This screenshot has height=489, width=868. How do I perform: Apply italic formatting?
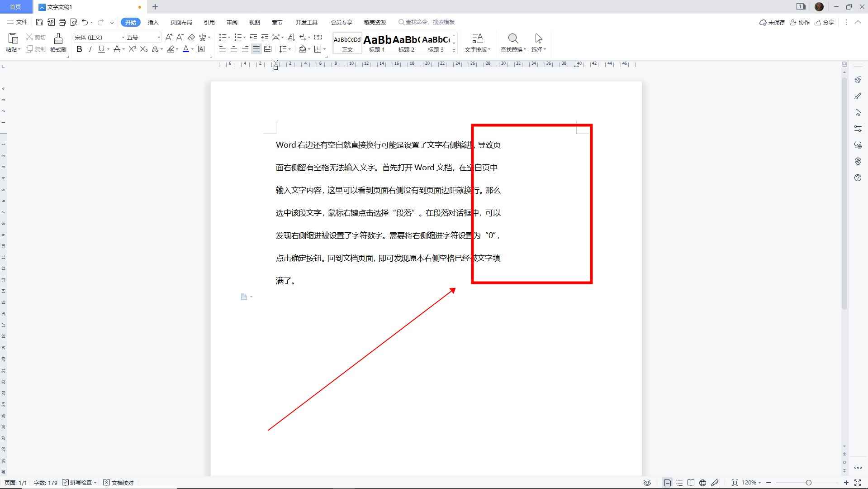(90, 49)
